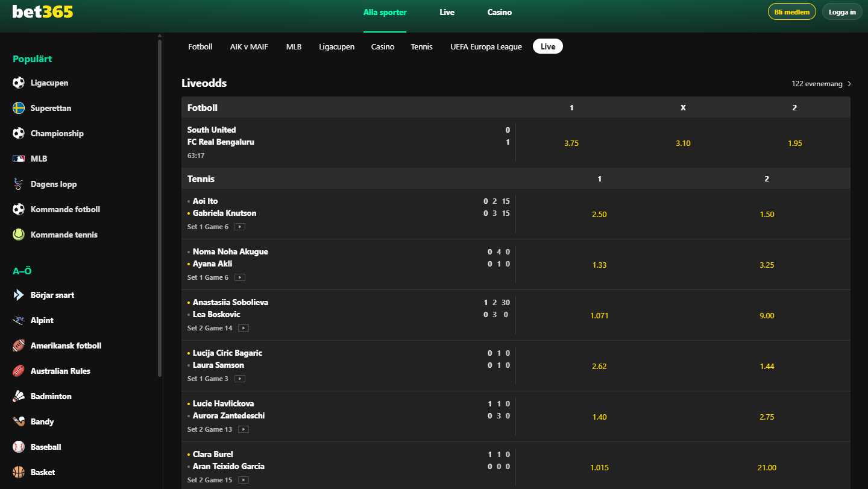Select the Alla sporter top tab
868x489 pixels.
click(x=385, y=12)
